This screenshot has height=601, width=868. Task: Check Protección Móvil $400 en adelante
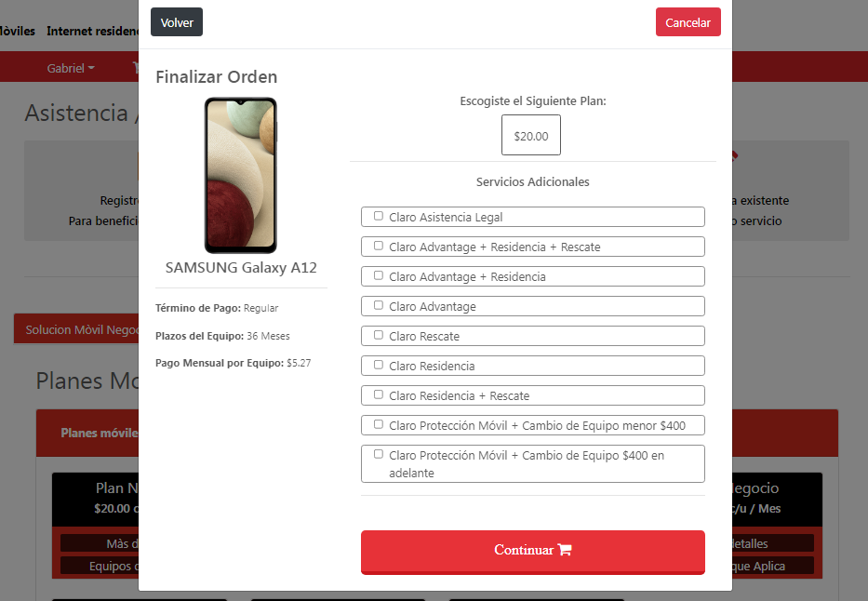[379, 454]
